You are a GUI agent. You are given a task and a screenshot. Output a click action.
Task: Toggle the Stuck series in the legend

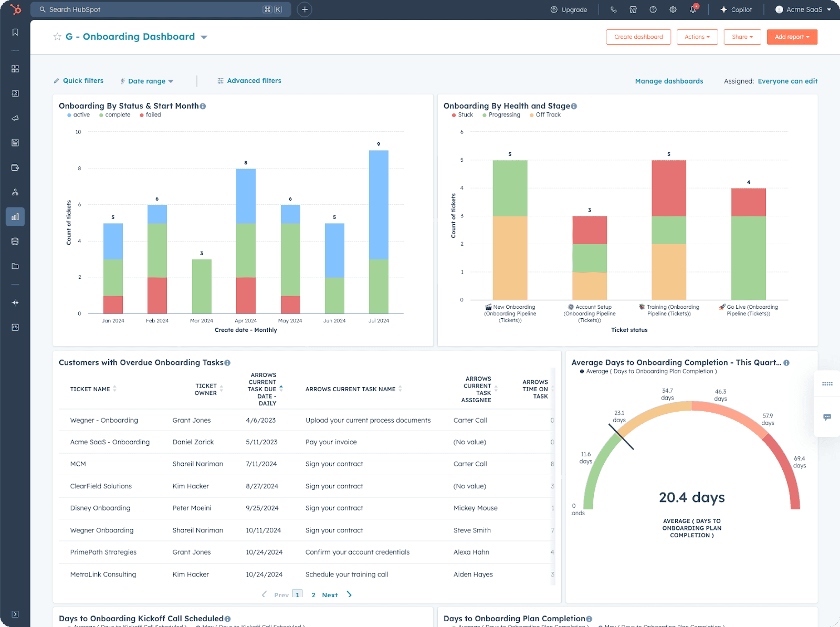[463, 115]
